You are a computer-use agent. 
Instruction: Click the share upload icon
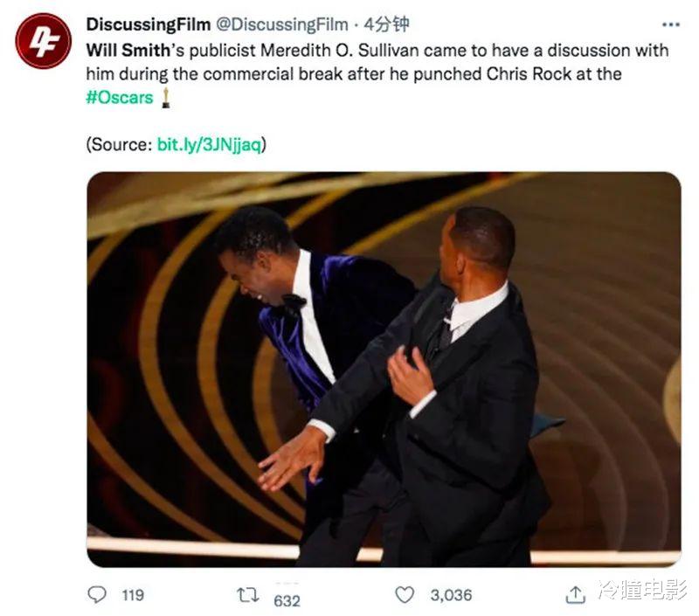coord(575,595)
